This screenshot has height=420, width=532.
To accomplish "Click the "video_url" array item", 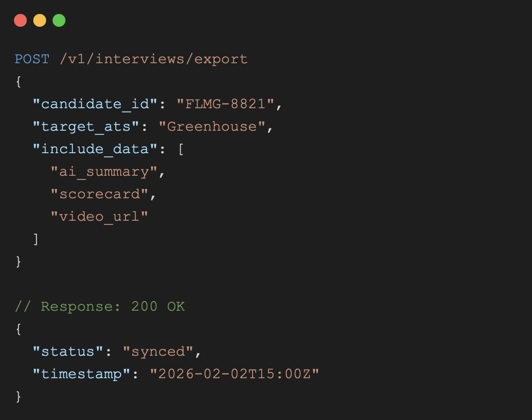I will [x=99, y=216].
